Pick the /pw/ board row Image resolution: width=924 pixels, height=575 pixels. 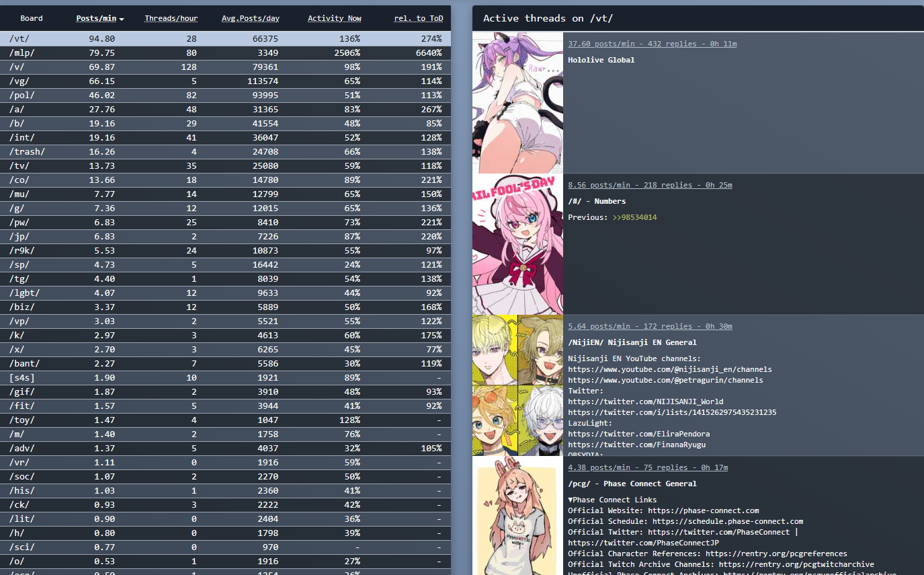pyautogui.click(x=226, y=222)
